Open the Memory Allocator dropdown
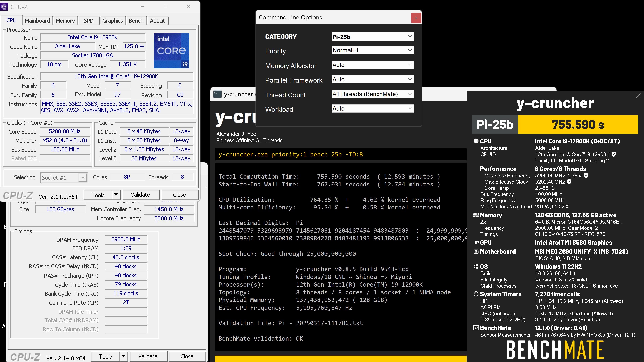Screen dimensions: 644x362 click(373, 65)
